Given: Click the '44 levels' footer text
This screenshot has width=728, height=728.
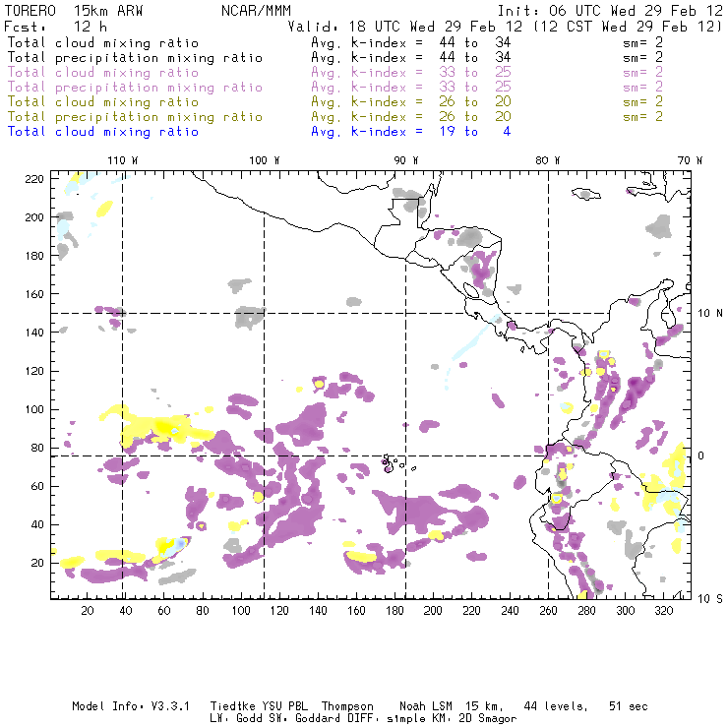Looking at the screenshot, I should pyautogui.click(x=556, y=706).
